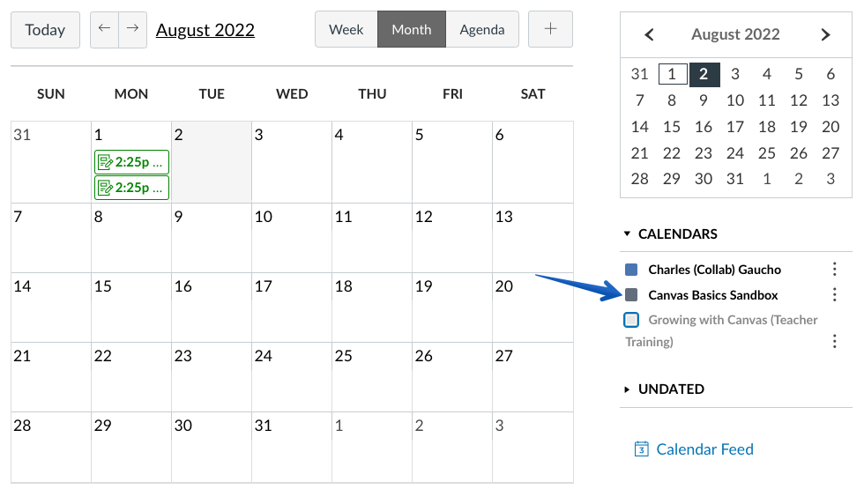Go to next month using right arrow button
The height and width of the screenshot is (504, 864).
(133, 30)
